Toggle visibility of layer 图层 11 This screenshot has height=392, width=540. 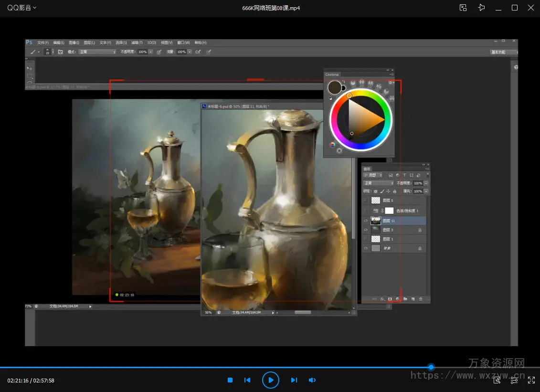click(x=366, y=221)
